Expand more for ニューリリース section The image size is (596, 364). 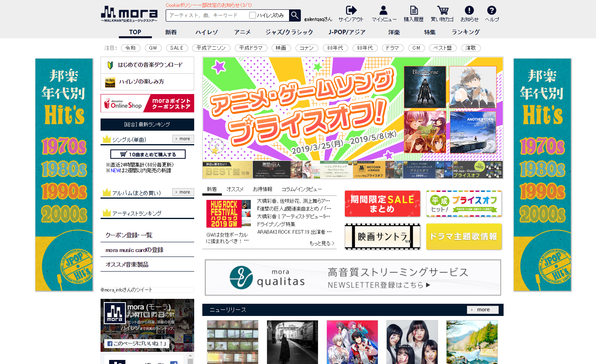[482, 309]
